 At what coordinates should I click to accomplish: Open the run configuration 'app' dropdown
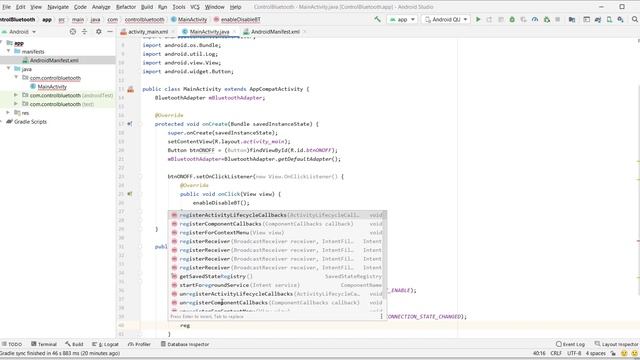click(402, 19)
